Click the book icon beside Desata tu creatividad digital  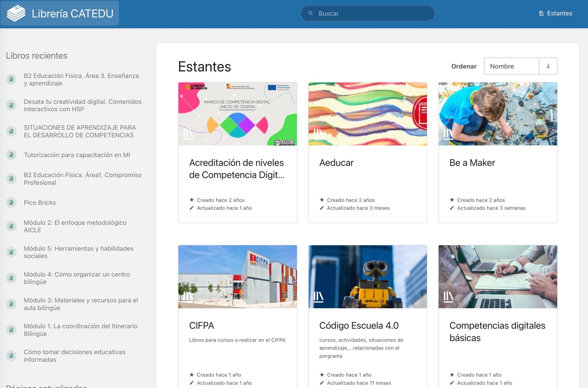(11, 105)
